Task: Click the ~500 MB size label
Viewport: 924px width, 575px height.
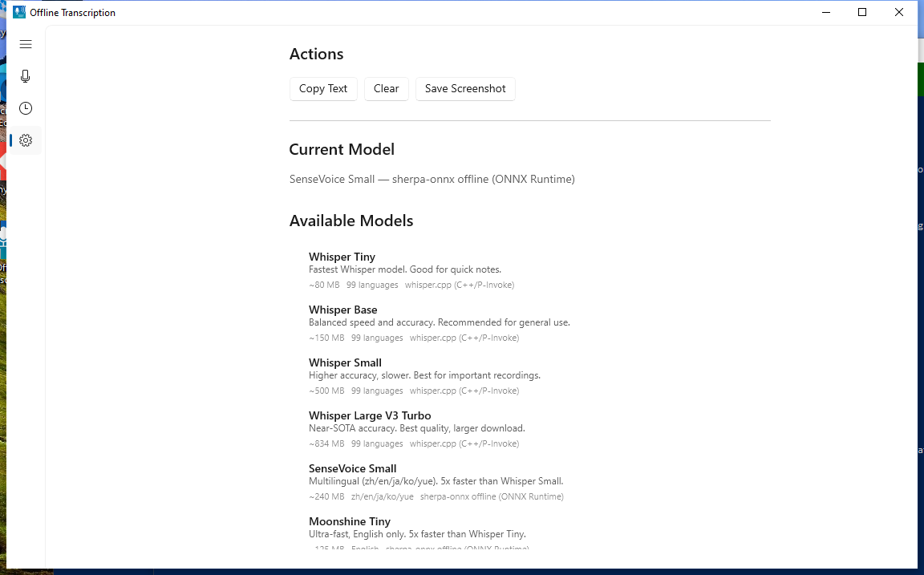Action: (x=326, y=391)
